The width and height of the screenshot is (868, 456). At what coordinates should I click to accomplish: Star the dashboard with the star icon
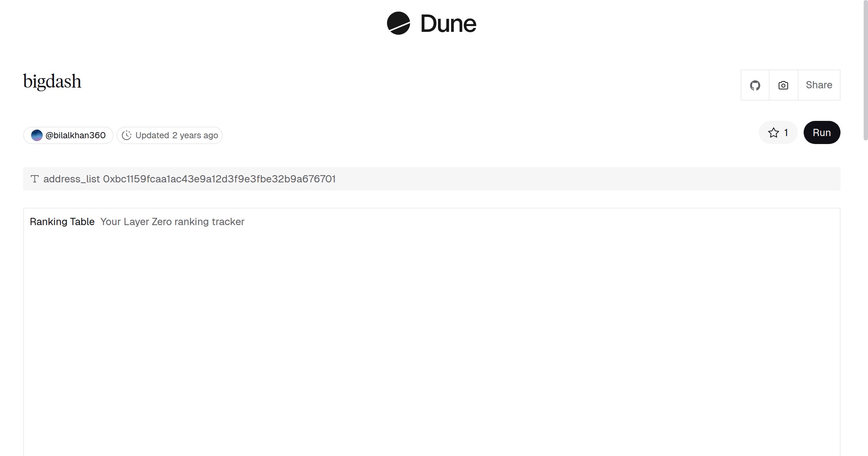point(773,133)
